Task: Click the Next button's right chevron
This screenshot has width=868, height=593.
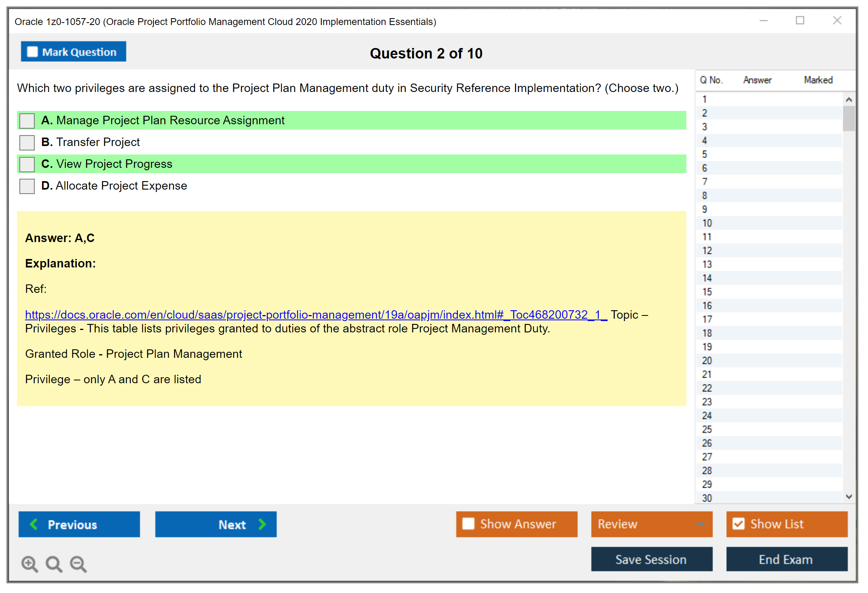Action: (262, 524)
